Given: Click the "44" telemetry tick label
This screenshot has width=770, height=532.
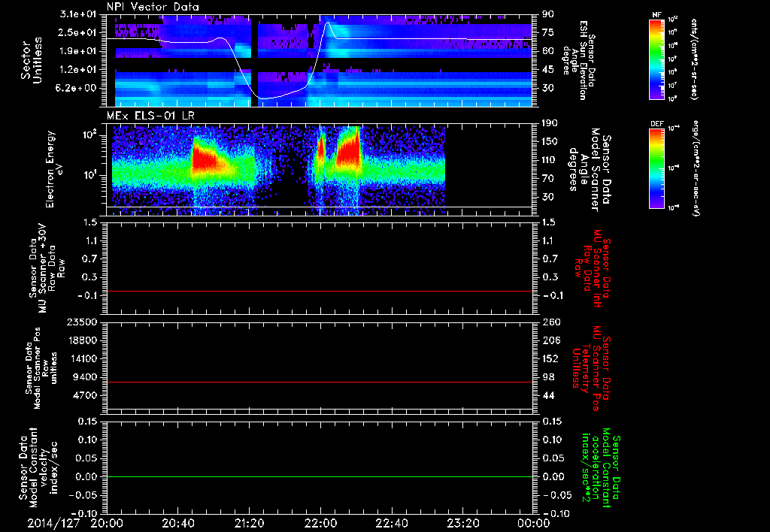Looking at the screenshot, I should 548,395.
